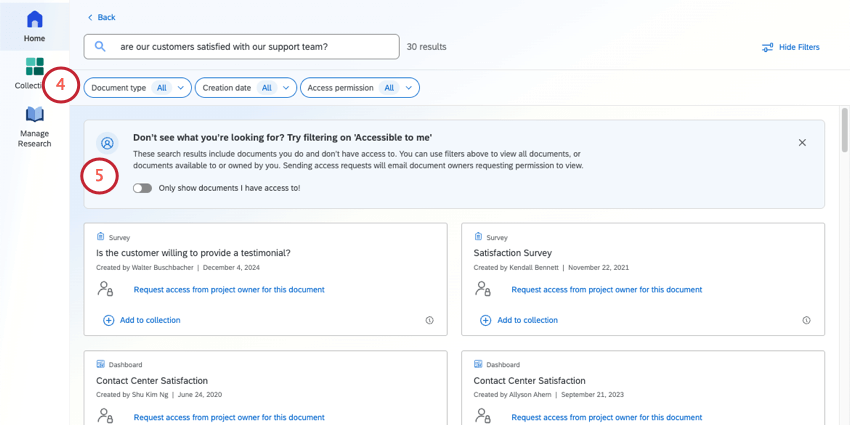
Task: Open the Creation date filter dropdown
Action: pyautogui.click(x=246, y=88)
